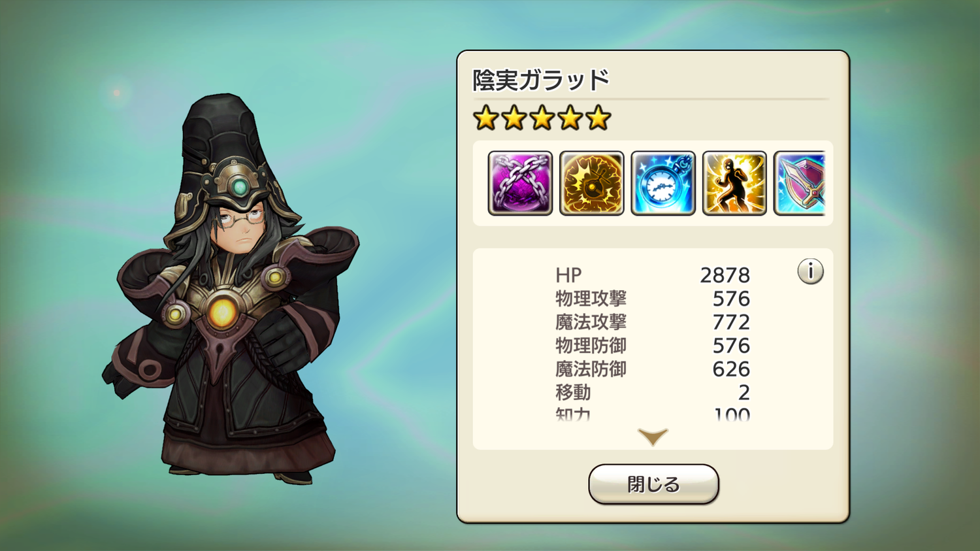
Task: Tap the 魔法攻撃 772 stat row
Action: tap(653, 322)
